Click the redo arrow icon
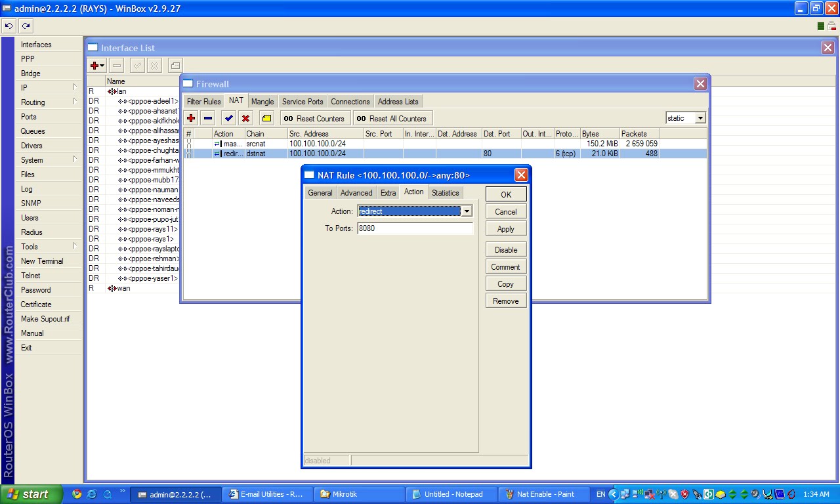 tap(25, 26)
